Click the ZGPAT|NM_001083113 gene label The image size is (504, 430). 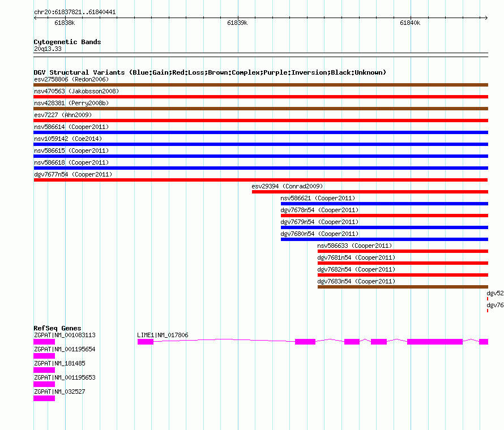coord(65,335)
